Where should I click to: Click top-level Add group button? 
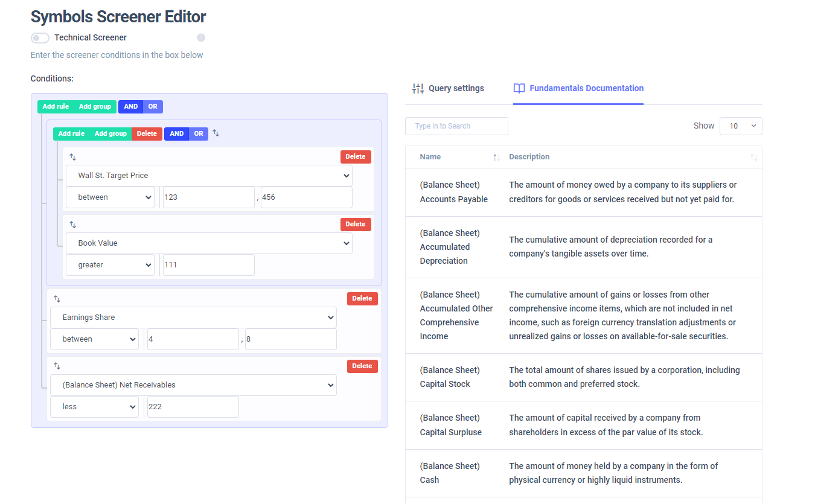[95, 107]
